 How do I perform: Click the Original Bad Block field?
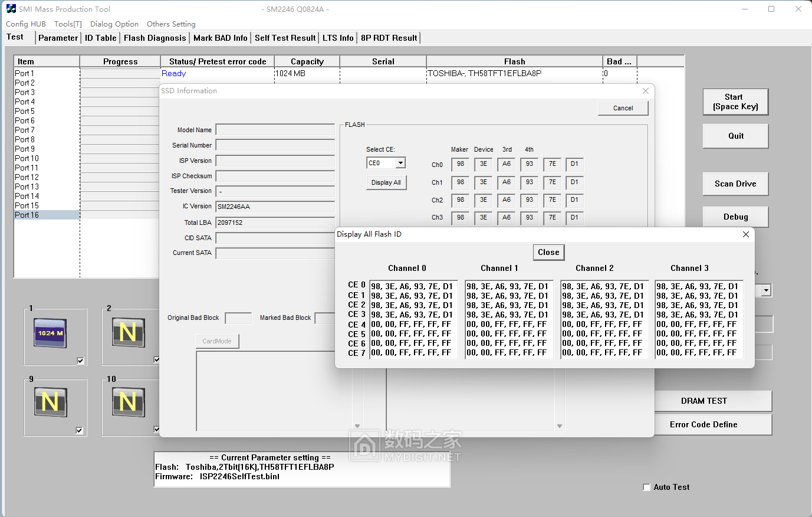tap(238, 318)
